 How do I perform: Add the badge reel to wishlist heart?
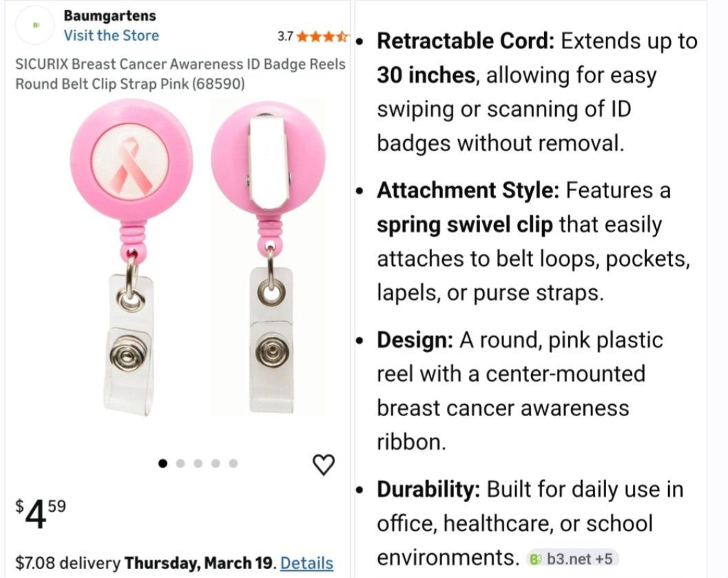(x=324, y=465)
